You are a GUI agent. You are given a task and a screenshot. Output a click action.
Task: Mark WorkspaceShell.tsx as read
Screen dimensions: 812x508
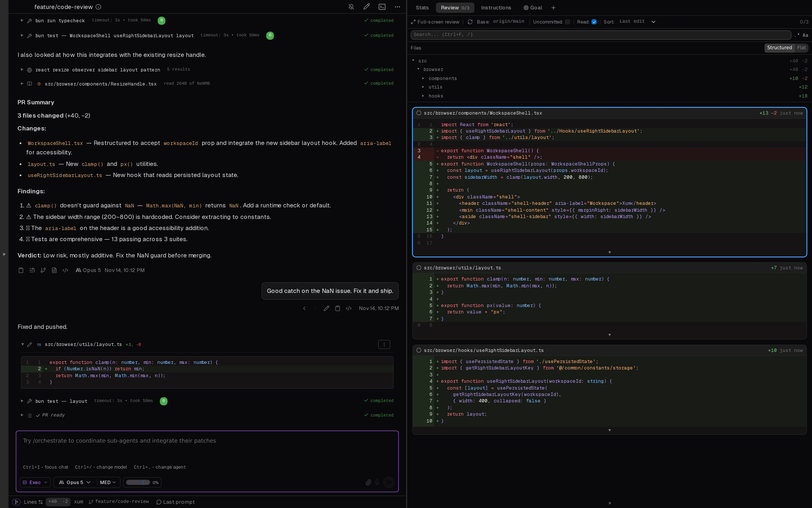tap(419, 113)
